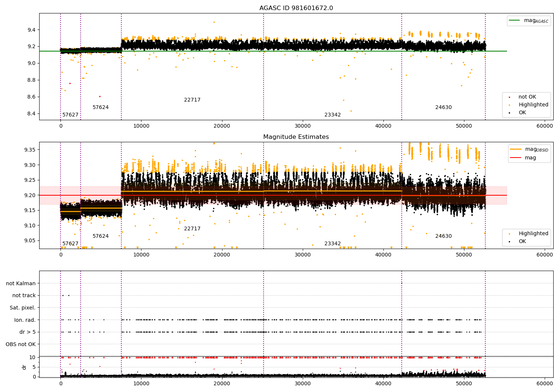
Task: Click the 9.35 y-axis tick label
Action: point(30,150)
